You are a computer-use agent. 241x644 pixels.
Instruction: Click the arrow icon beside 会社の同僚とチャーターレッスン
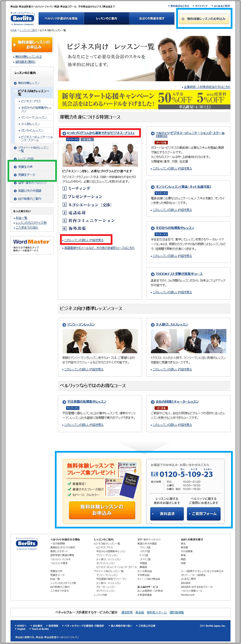tap(153, 402)
